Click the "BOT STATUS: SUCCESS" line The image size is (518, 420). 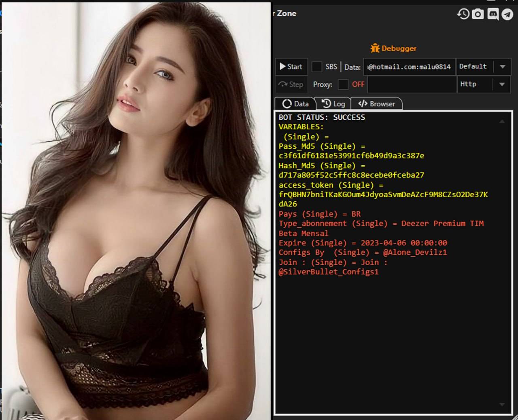322,117
